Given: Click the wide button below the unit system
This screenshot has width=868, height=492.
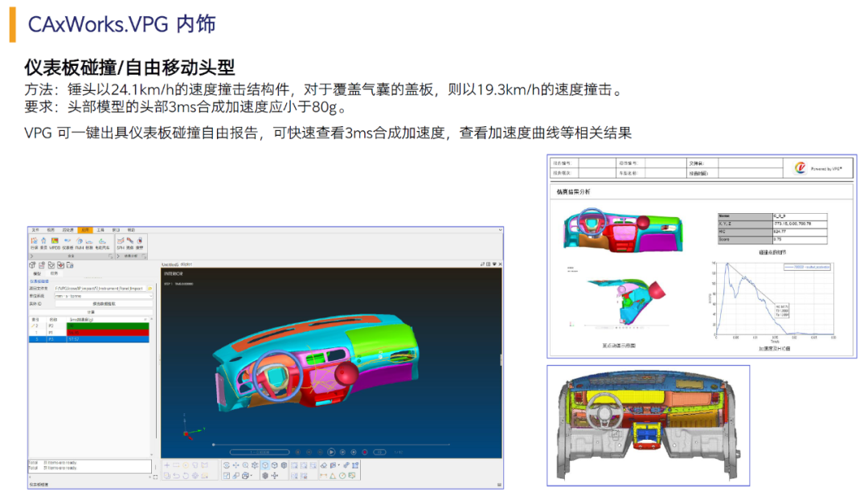Looking at the screenshot, I should (x=104, y=304).
